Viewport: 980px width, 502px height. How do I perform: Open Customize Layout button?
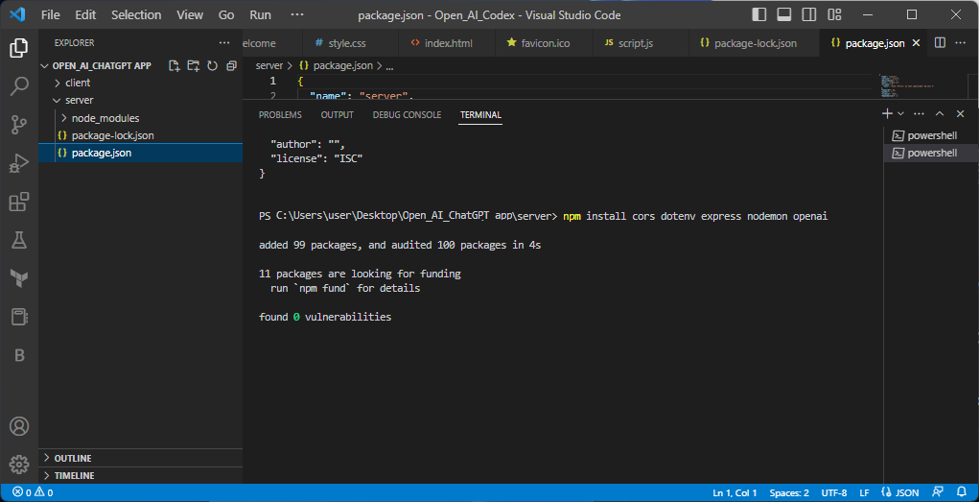(x=834, y=14)
